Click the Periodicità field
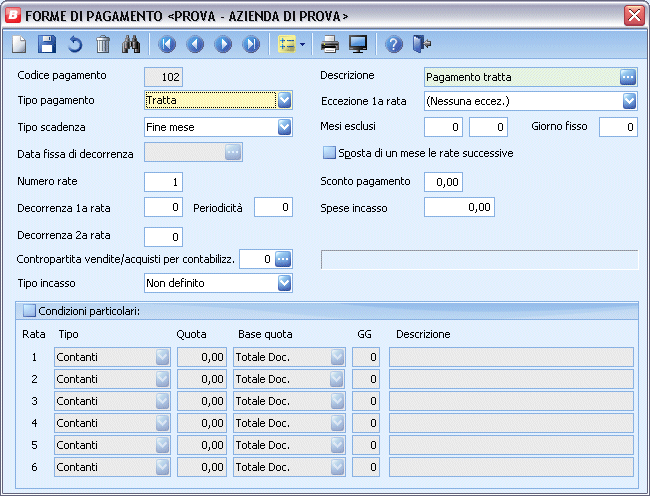The height and width of the screenshot is (496, 650). [274, 207]
